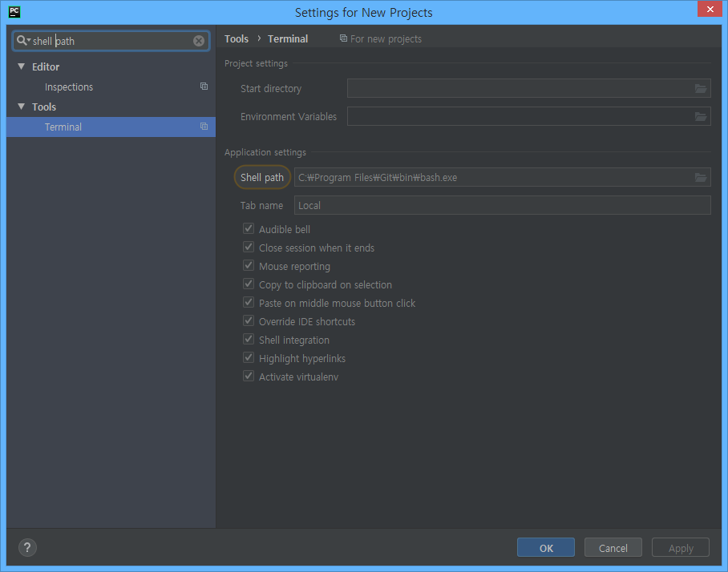Select Terminal in the settings tree
The height and width of the screenshot is (572, 728).
click(111, 127)
